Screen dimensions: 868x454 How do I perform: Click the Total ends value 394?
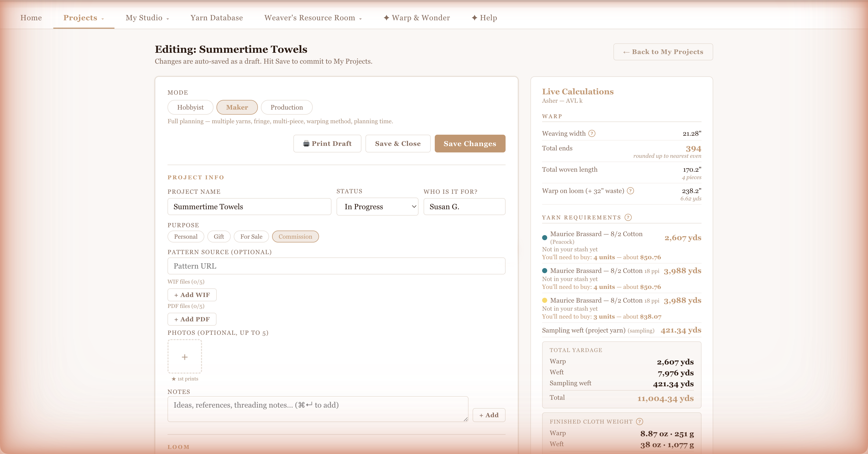pos(693,149)
